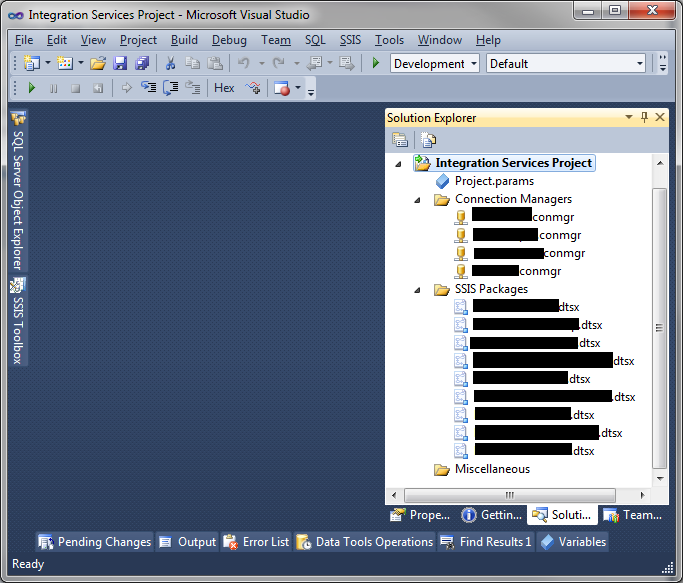This screenshot has height=583, width=683.
Task: Select the Miscellaneous folder
Action: 492,469
